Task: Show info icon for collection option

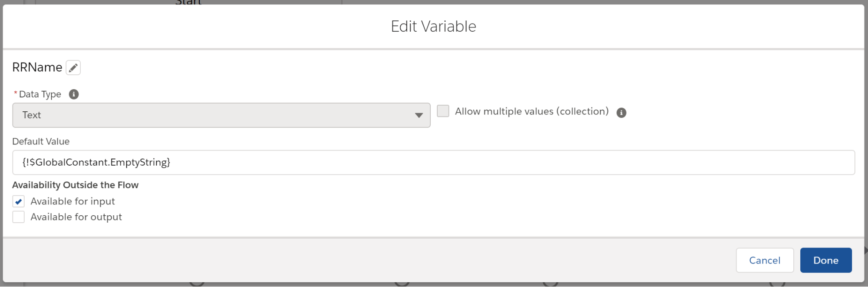Action: point(621,113)
